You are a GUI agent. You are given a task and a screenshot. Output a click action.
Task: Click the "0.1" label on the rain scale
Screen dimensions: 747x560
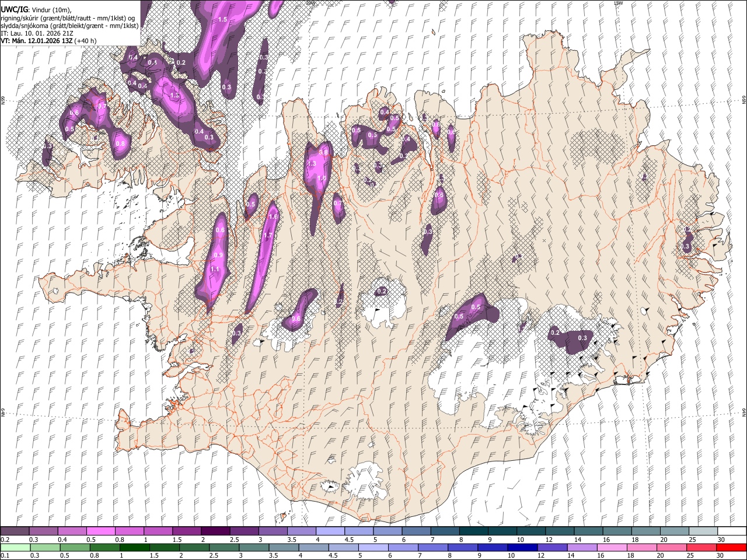5,555
